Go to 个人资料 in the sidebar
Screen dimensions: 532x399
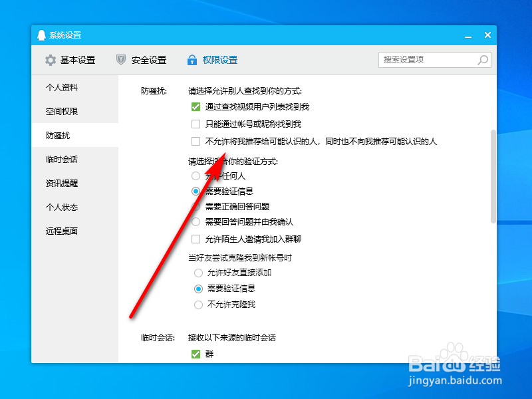click(x=74, y=88)
